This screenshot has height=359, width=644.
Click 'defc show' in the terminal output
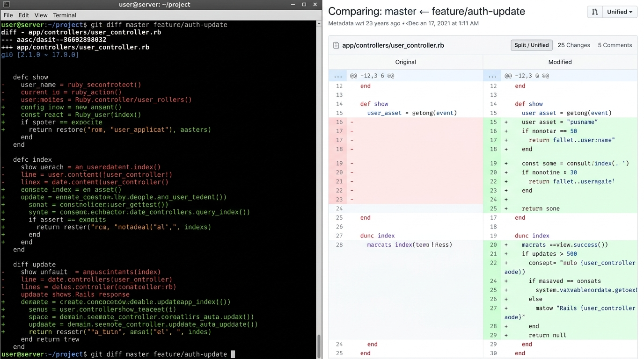[x=30, y=77]
